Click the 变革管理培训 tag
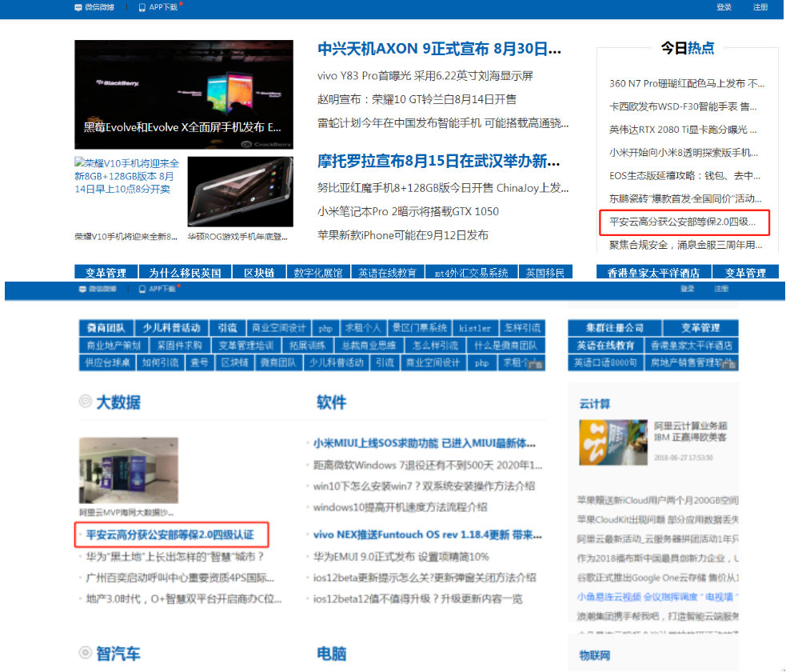Viewport: 786px width, 672px height. tap(246, 346)
